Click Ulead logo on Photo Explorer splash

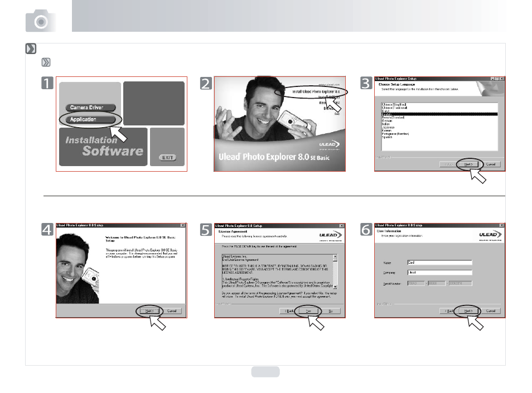[x=329, y=145]
